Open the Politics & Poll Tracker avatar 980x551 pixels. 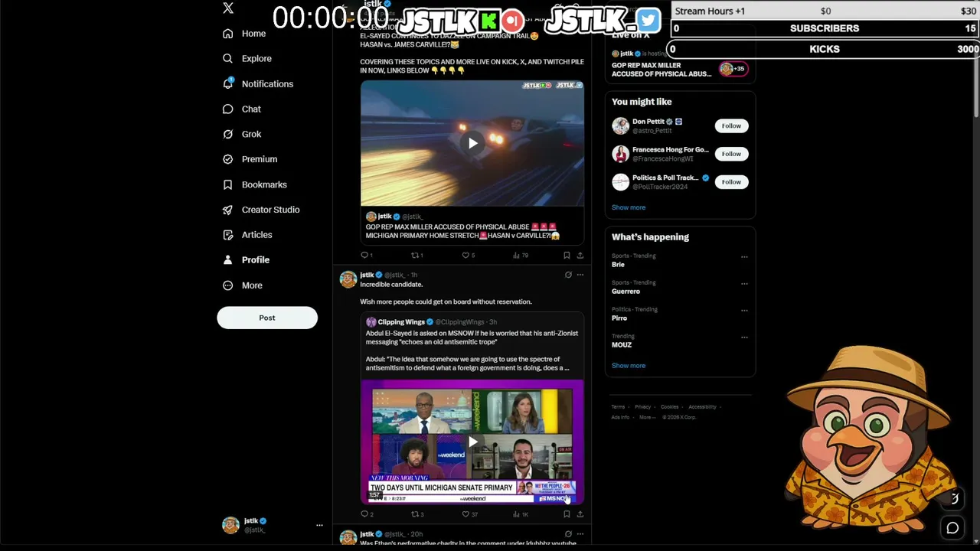620,182
